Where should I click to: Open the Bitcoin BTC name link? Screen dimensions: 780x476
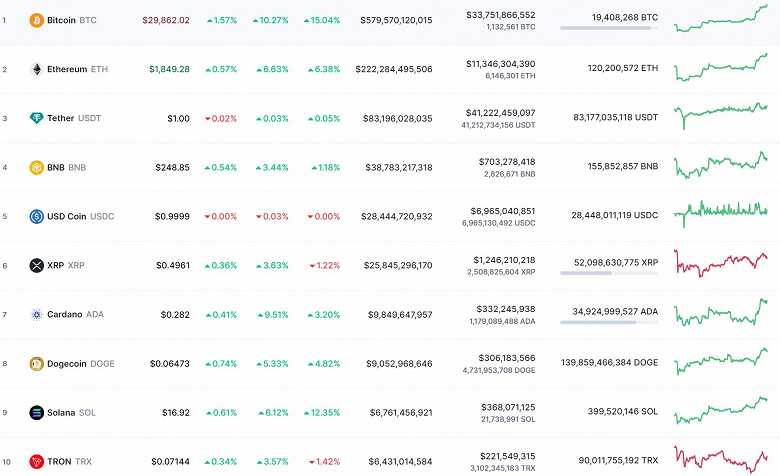pos(74,20)
